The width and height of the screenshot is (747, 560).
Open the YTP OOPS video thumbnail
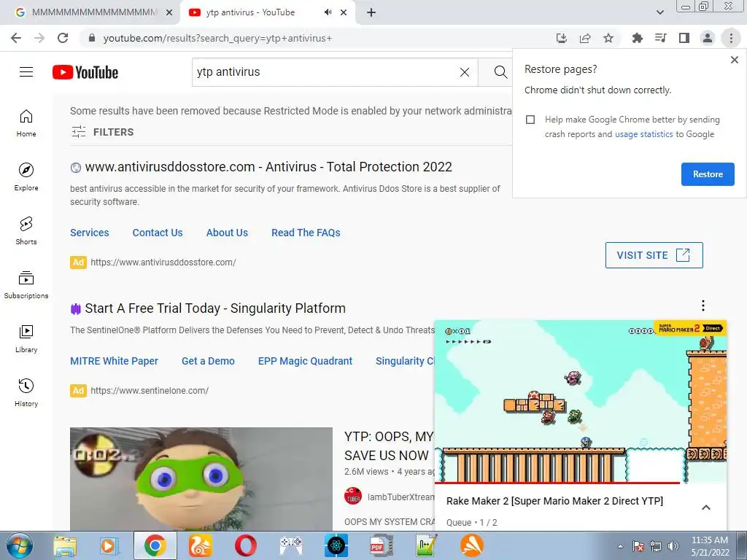[x=201, y=478]
